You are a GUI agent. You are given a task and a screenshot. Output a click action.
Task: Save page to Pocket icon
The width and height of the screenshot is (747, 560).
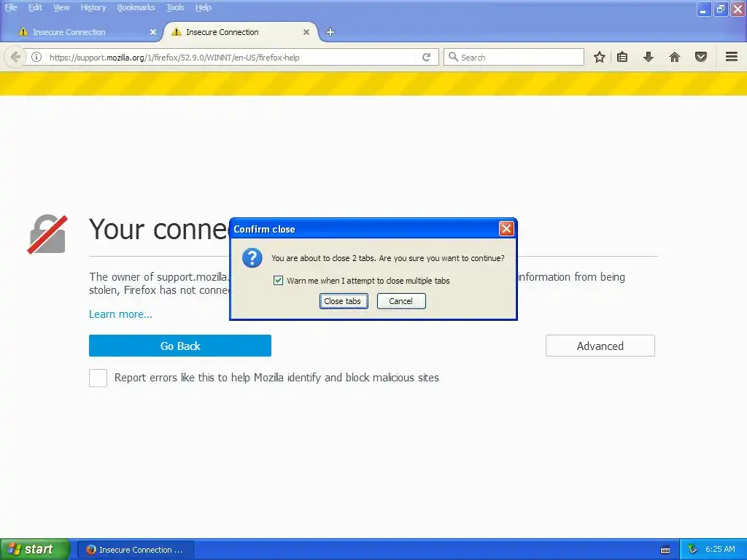701,57
